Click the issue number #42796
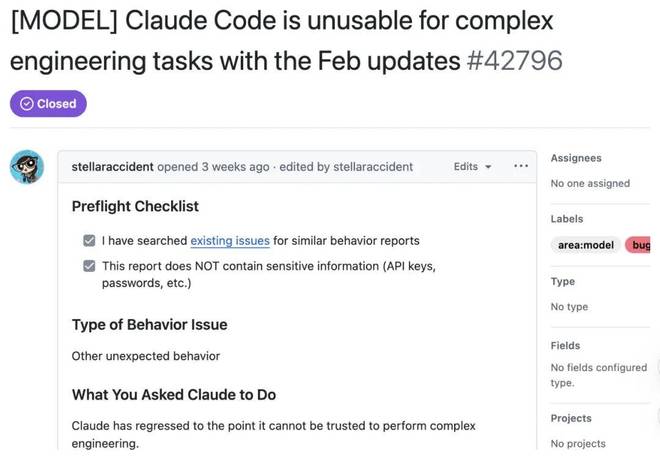Screen dimensions: 660x461 tap(514, 60)
